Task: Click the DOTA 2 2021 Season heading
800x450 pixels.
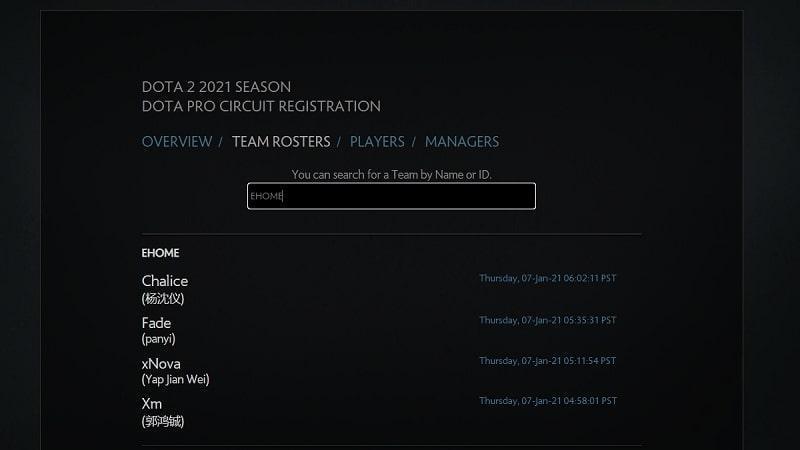Action: tap(216, 87)
